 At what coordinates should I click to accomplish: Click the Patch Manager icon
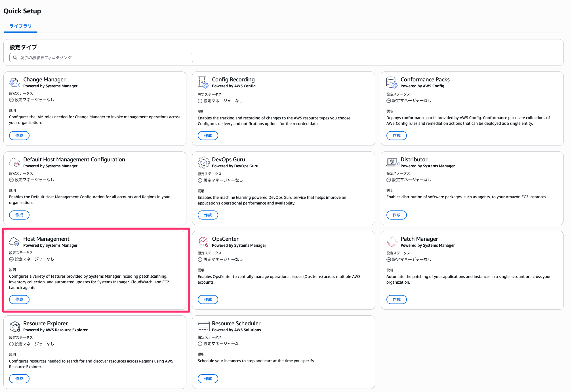point(392,242)
